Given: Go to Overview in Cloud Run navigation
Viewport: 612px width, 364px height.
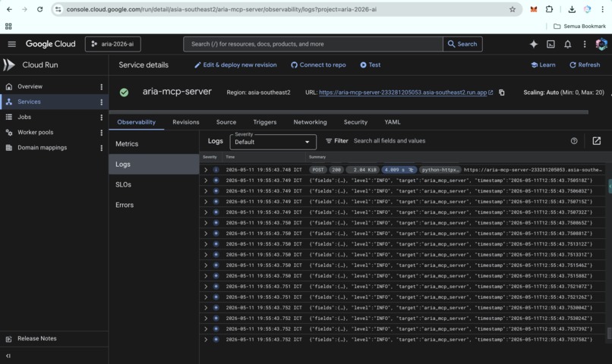Looking at the screenshot, I should click(x=30, y=86).
